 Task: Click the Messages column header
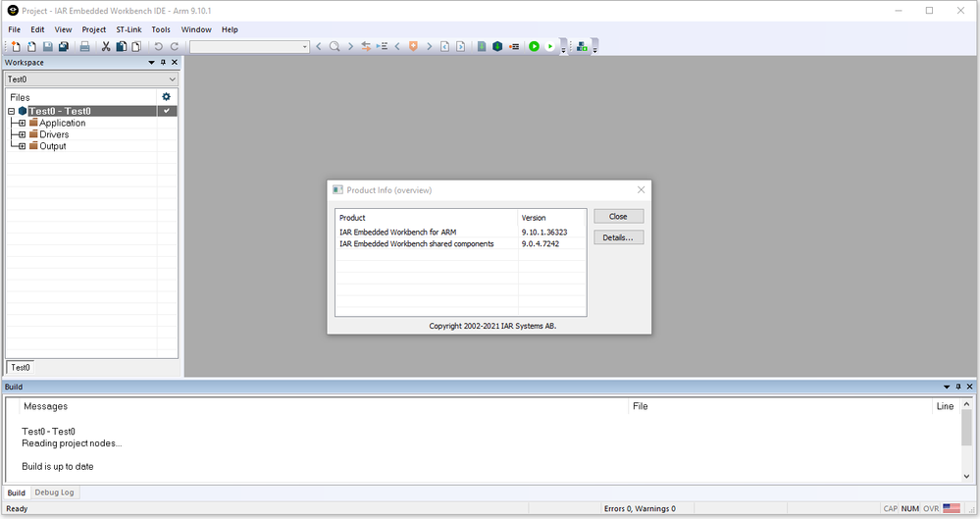pyautogui.click(x=325, y=406)
